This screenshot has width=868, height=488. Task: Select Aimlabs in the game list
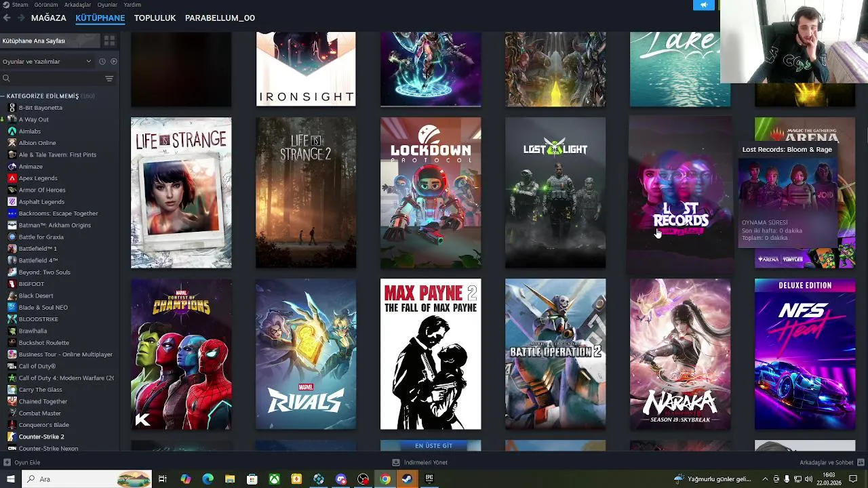30,131
